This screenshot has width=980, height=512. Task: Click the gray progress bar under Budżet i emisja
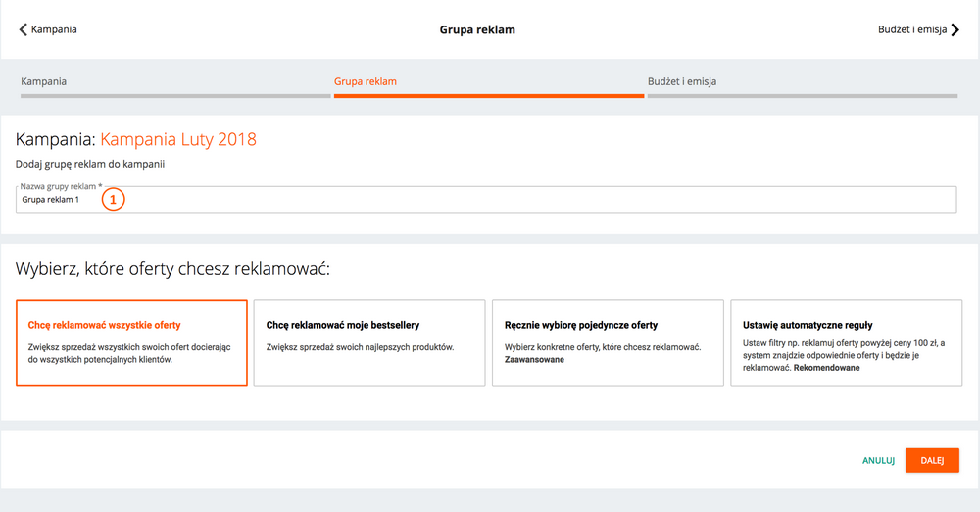802,96
